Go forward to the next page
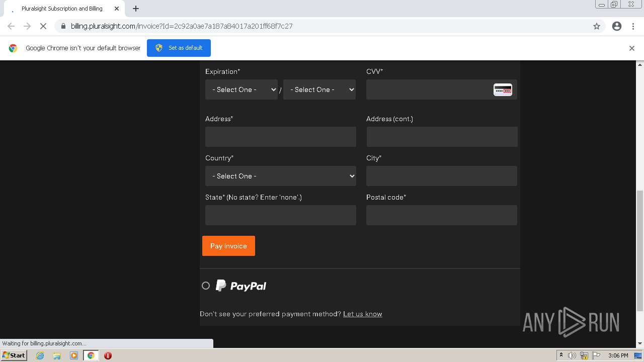The image size is (644, 362). tap(27, 26)
